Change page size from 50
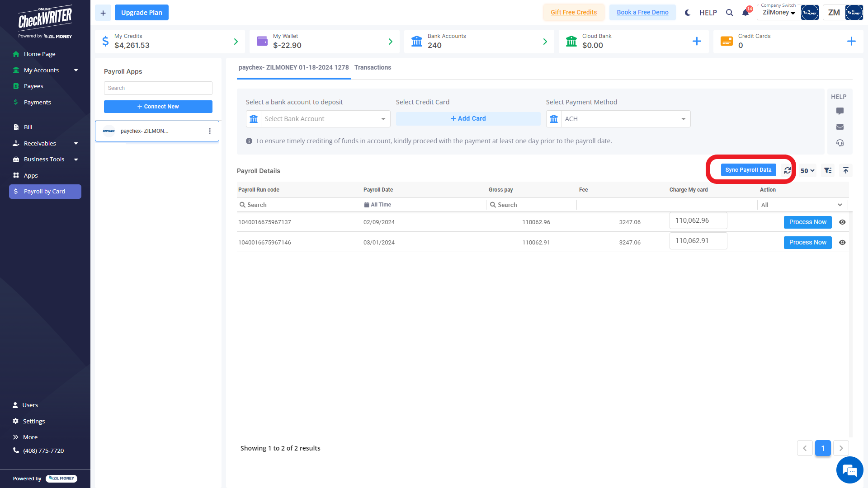 pos(807,171)
